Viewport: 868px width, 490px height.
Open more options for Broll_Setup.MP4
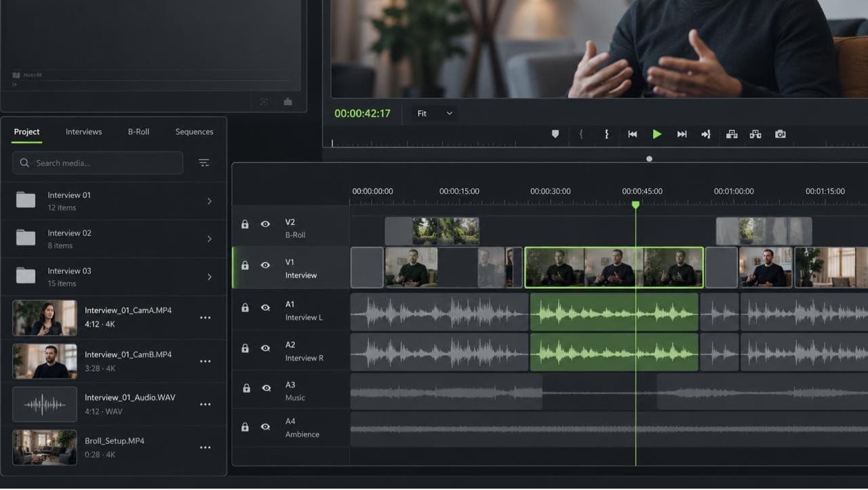pos(205,448)
